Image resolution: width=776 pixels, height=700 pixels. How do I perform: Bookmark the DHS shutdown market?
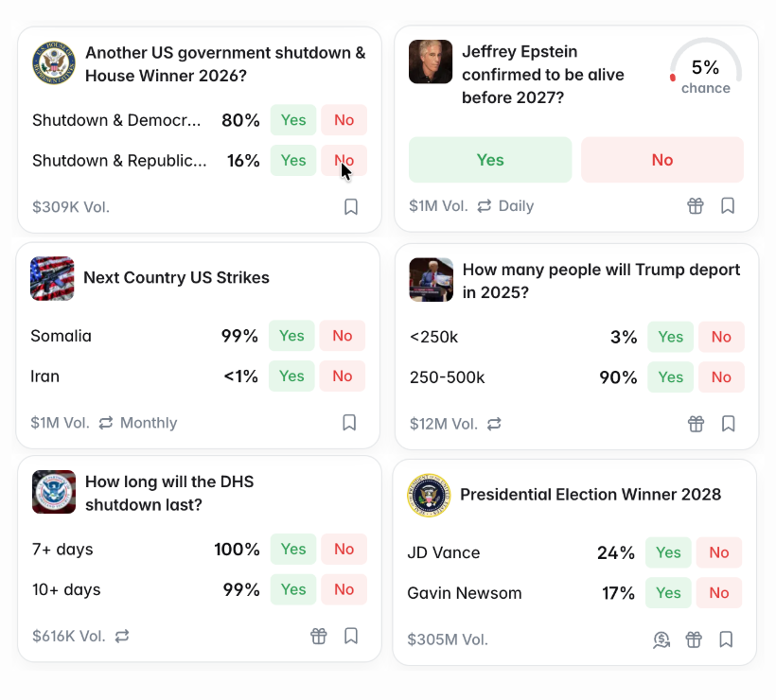pyautogui.click(x=351, y=636)
